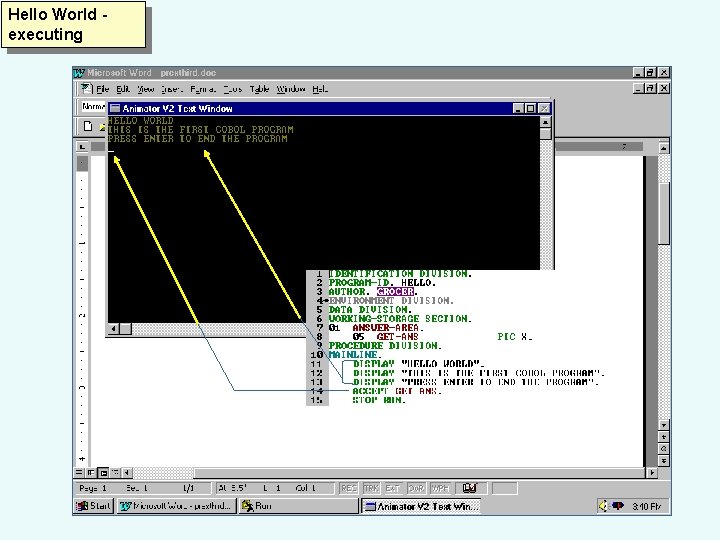This screenshot has height=540, width=720.
Task: Open the Help menu
Action: click(320, 89)
